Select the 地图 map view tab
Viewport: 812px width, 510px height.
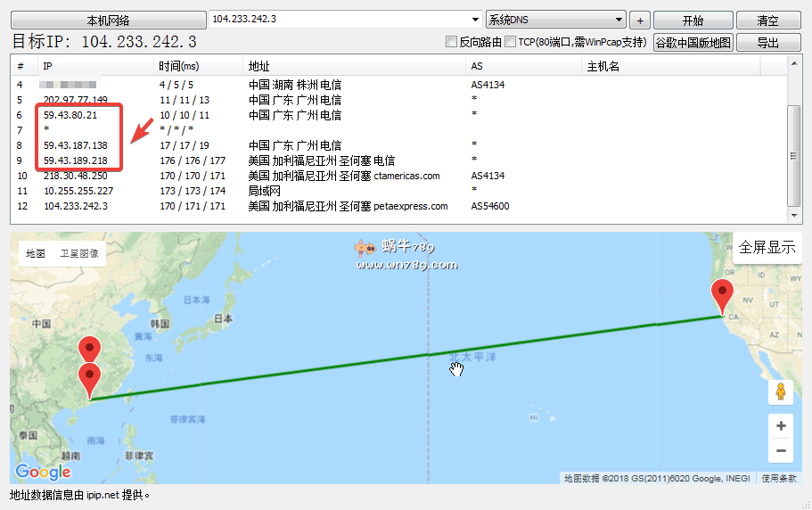coord(36,253)
